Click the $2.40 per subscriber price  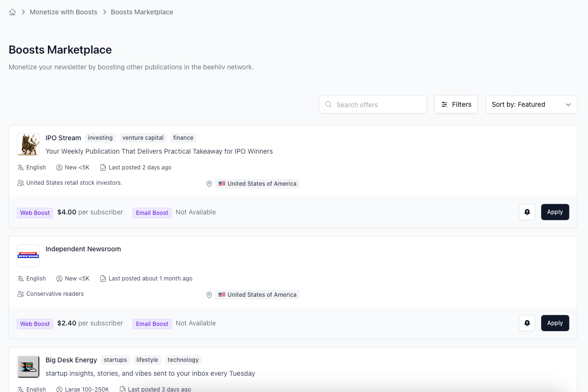[x=90, y=323]
